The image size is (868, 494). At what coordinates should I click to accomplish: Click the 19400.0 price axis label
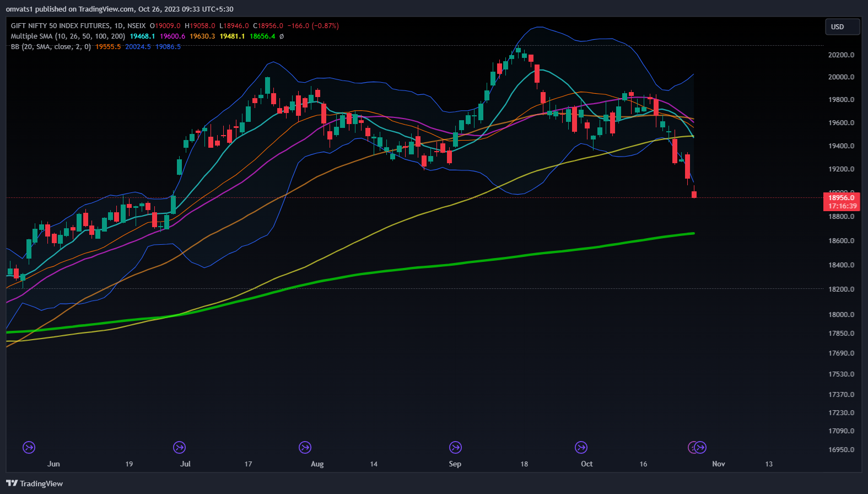tap(841, 146)
